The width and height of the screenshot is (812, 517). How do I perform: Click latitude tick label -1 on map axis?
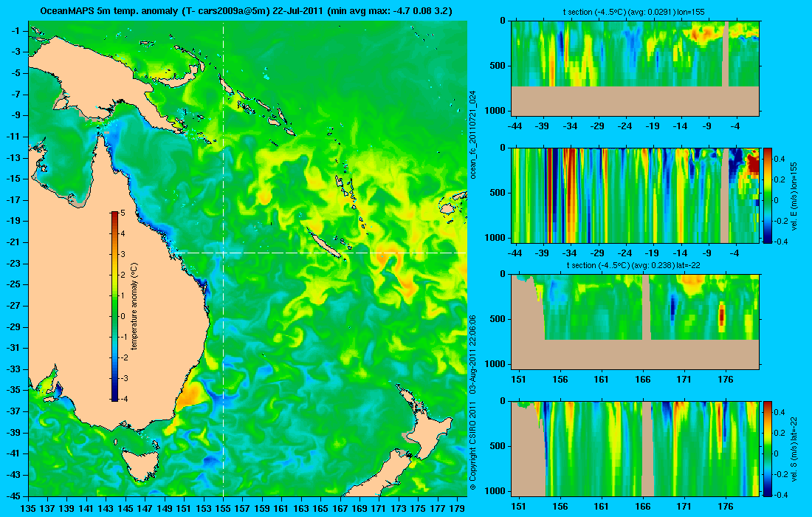point(16,30)
